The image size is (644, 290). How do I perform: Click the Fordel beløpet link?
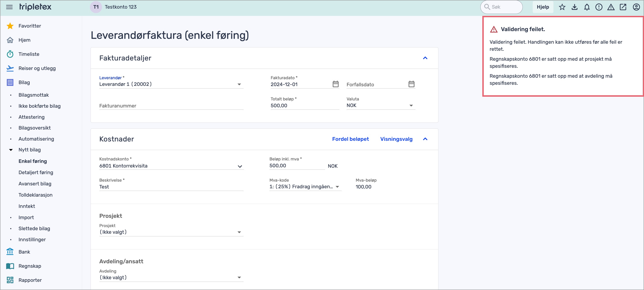pyautogui.click(x=350, y=139)
